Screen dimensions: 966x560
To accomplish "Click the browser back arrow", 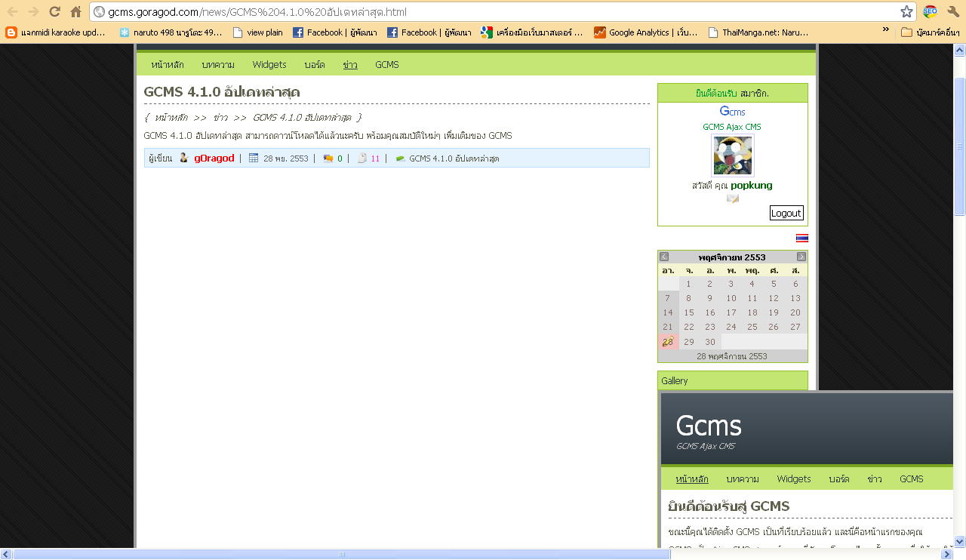I will tap(12, 11).
